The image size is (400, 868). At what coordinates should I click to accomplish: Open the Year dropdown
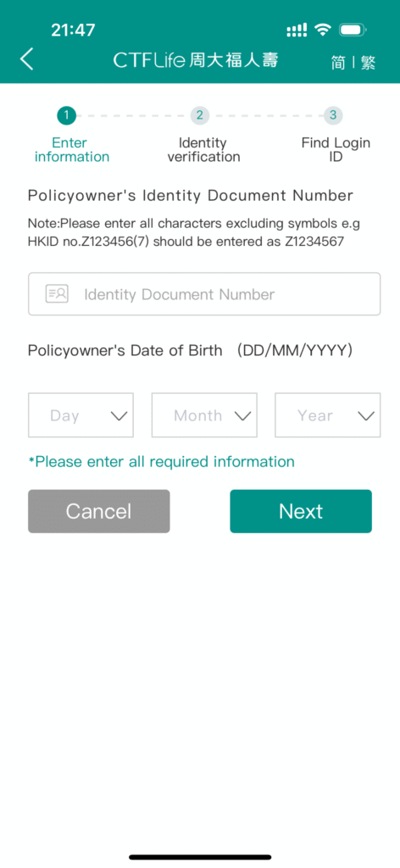[327, 415]
